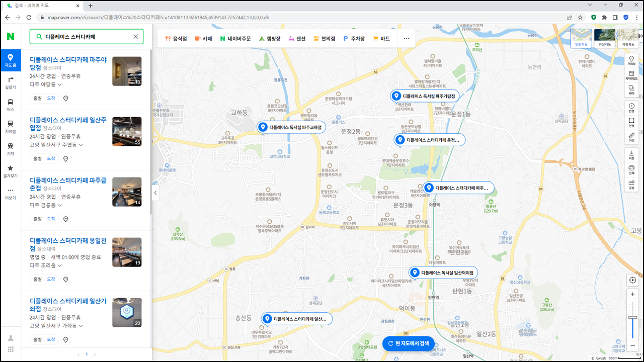Image resolution: width=644 pixels, height=362 pixels.
Task: Select the 버스 bus icon
Action: pos(11,105)
